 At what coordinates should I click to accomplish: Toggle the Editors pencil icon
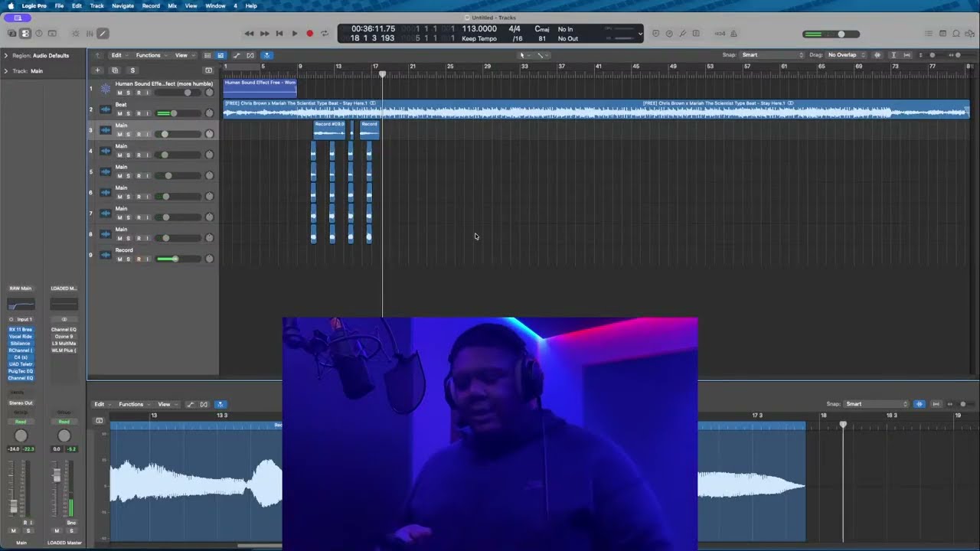pos(103,34)
